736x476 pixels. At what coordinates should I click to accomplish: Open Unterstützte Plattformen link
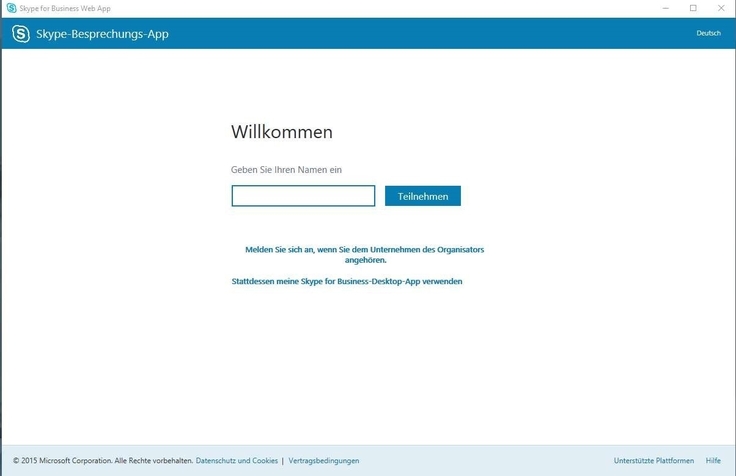tap(653, 461)
